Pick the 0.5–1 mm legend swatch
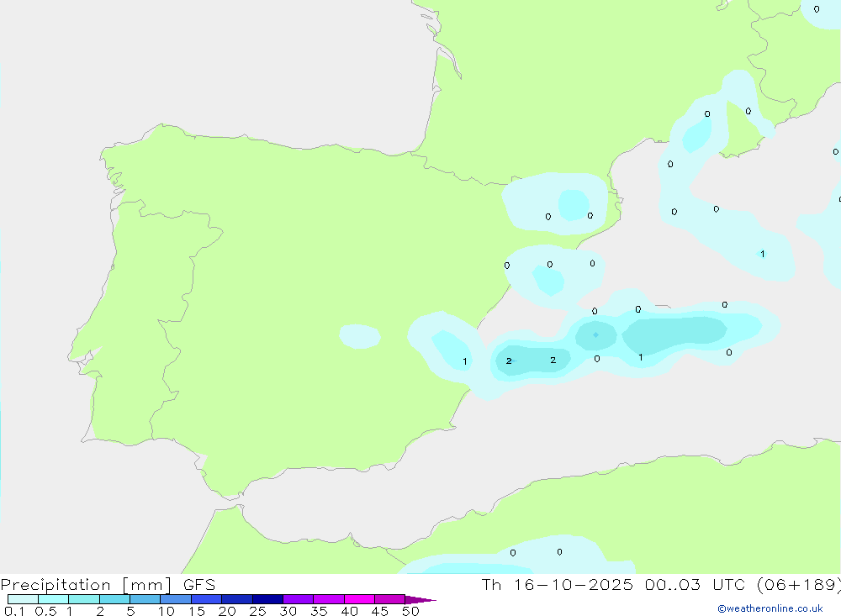The height and width of the screenshot is (616, 841). [x=53, y=599]
